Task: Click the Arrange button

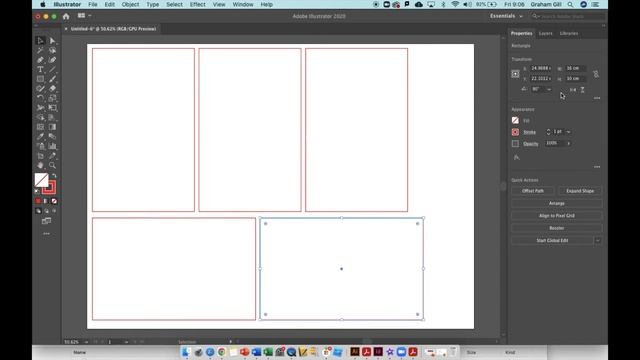Action: (x=556, y=203)
